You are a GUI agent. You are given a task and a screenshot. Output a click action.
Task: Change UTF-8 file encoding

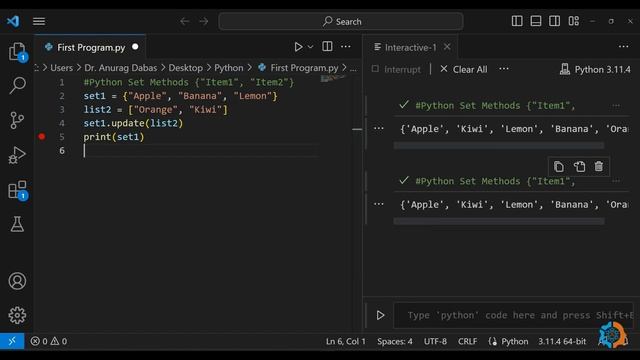pos(435,341)
